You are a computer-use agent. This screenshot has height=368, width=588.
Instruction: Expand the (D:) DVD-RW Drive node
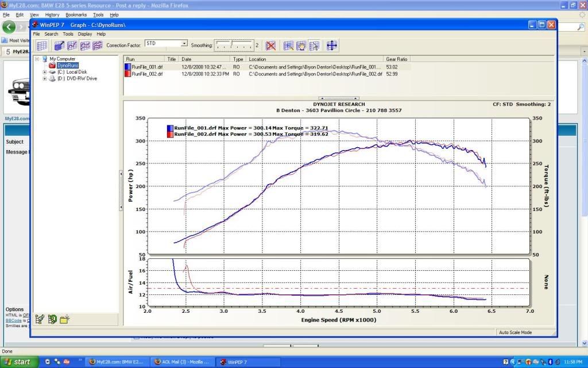click(x=45, y=78)
